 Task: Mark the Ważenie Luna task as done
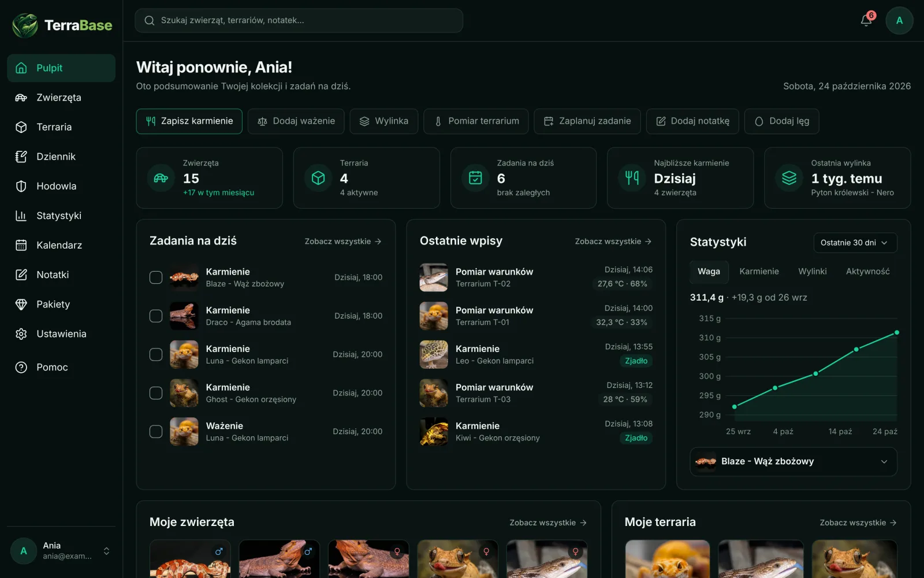(156, 432)
